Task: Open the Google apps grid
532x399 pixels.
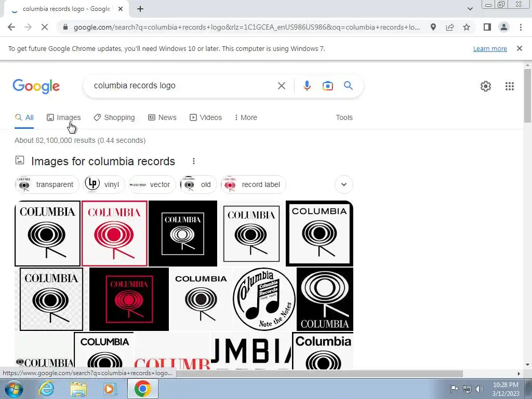Action: click(x=509, y=86)
